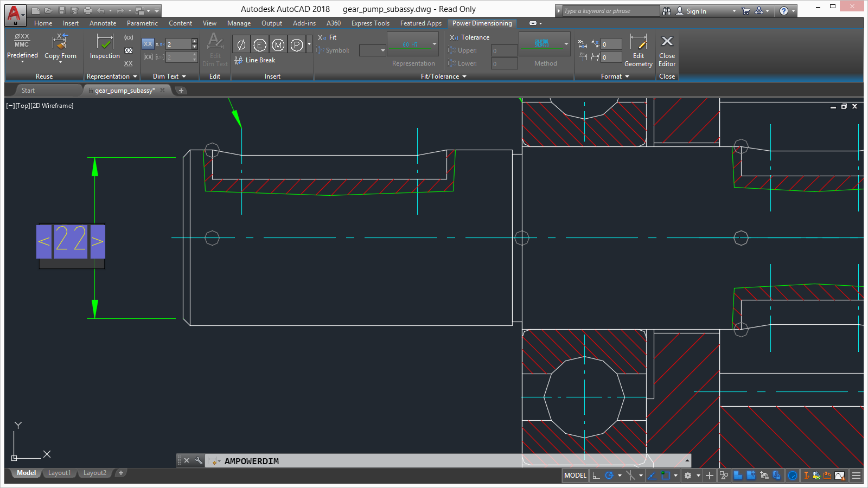This screenshot has width=868, height=488.
Task: Toggle Ortho mode in status bar
Action: pyautogui.click(x=596, y=476)
